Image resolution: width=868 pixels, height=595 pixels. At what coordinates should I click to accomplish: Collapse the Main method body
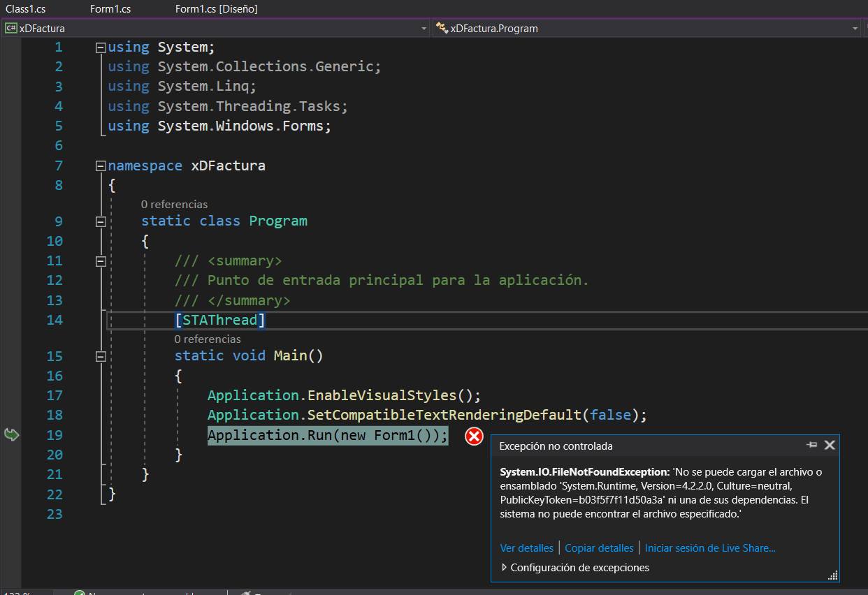(100, 356)
